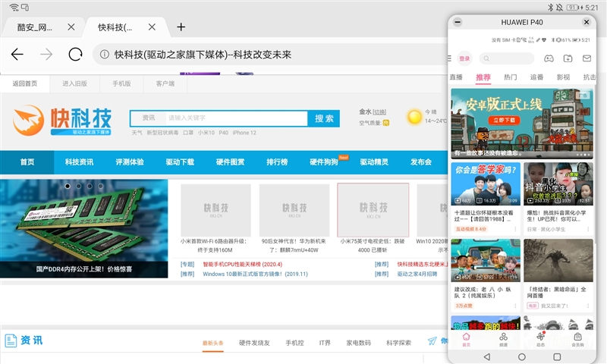The width and height of the screenshot is (607, 364).
Task: Tap the pink 登录 login button
Action: [x=464, y=58]
